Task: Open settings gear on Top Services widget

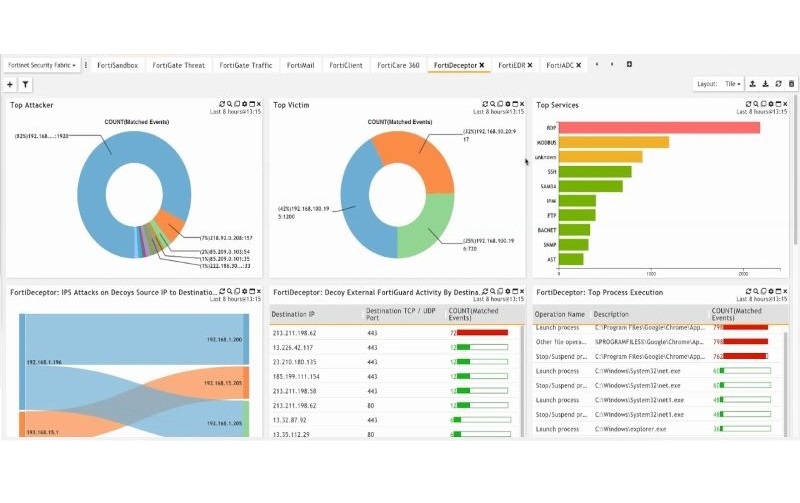Action: tap(772, 104)
